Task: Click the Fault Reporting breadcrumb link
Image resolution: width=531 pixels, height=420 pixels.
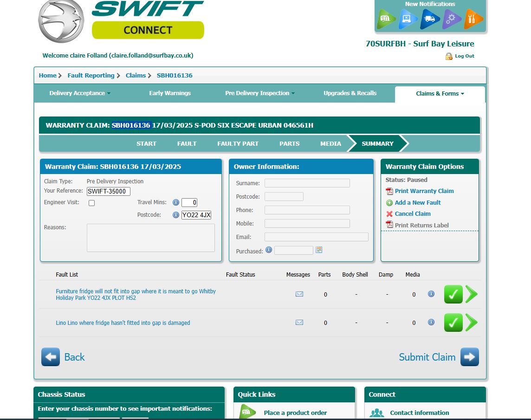Action: point(91,76)
